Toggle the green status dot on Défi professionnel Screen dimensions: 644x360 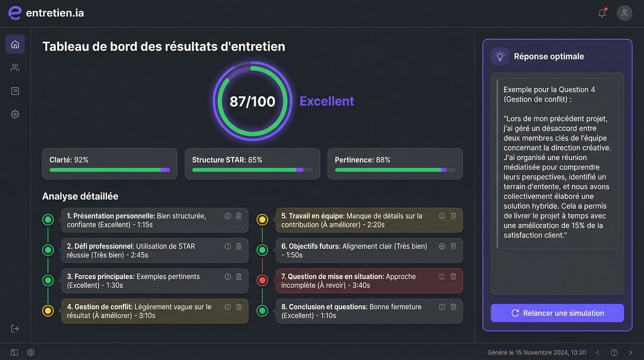point(48,250)
